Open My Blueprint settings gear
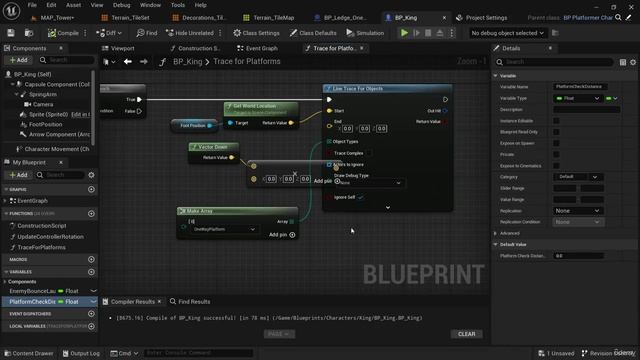 pyautogui.click(x=91, y=175)
